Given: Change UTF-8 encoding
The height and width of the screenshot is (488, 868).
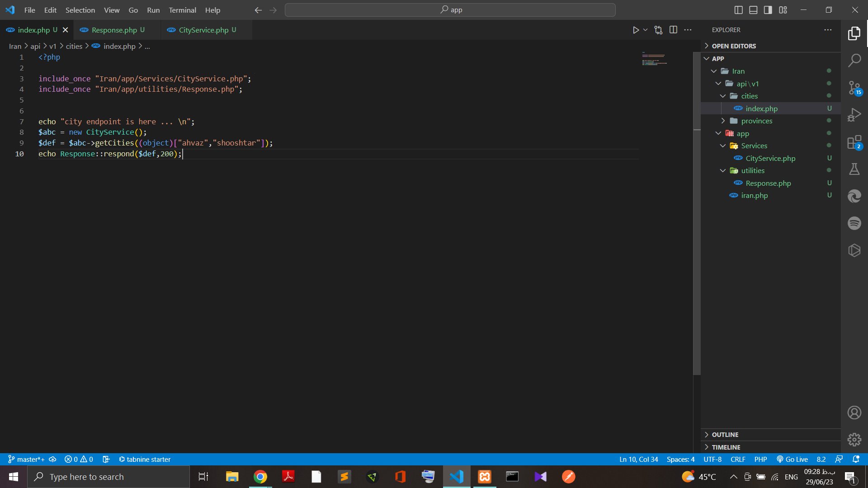Looking at the screenshot, I should coord(712,459).
